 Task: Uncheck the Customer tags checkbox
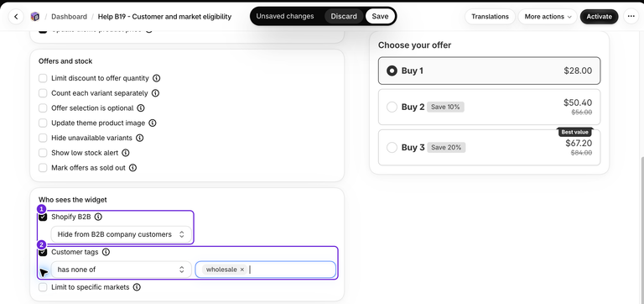(43, 252)
